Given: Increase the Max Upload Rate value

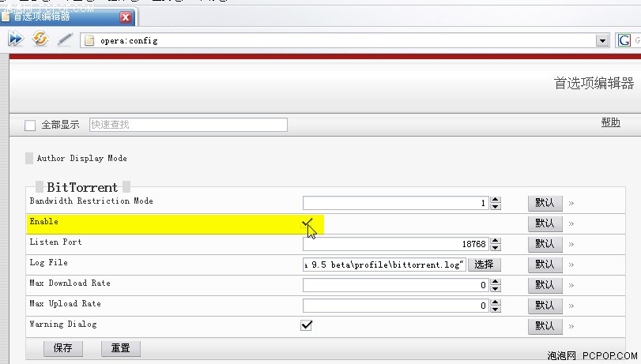Looking at the screenshot, I should click(496, 302).
